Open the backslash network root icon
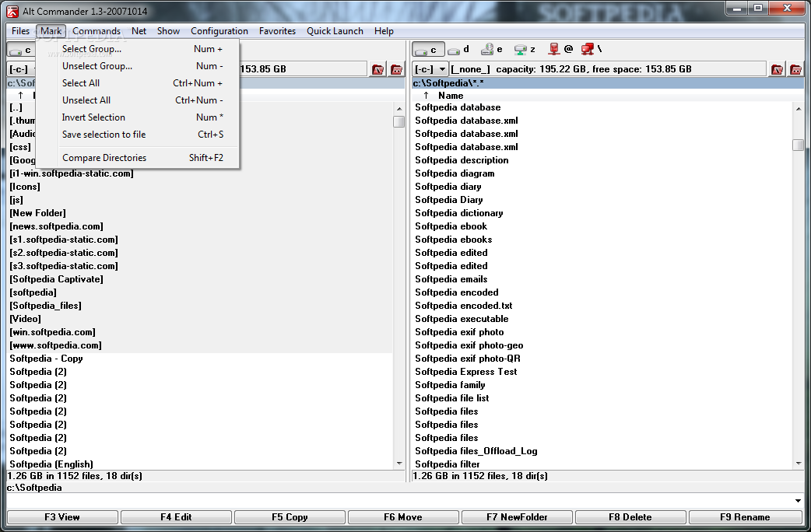This screenshot has width=811, height=532. [592, 50]
